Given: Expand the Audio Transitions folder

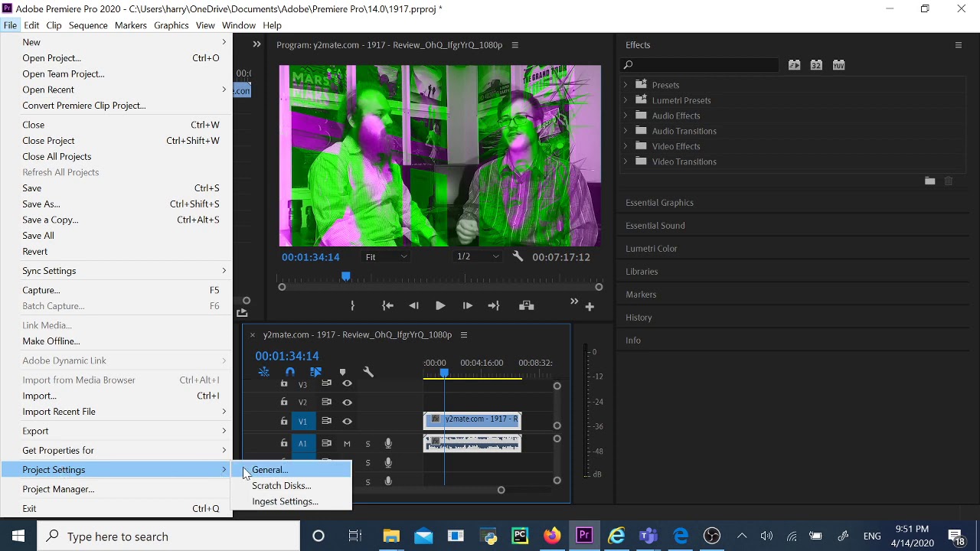Looking at the screenshot, I should pos(626,131).
